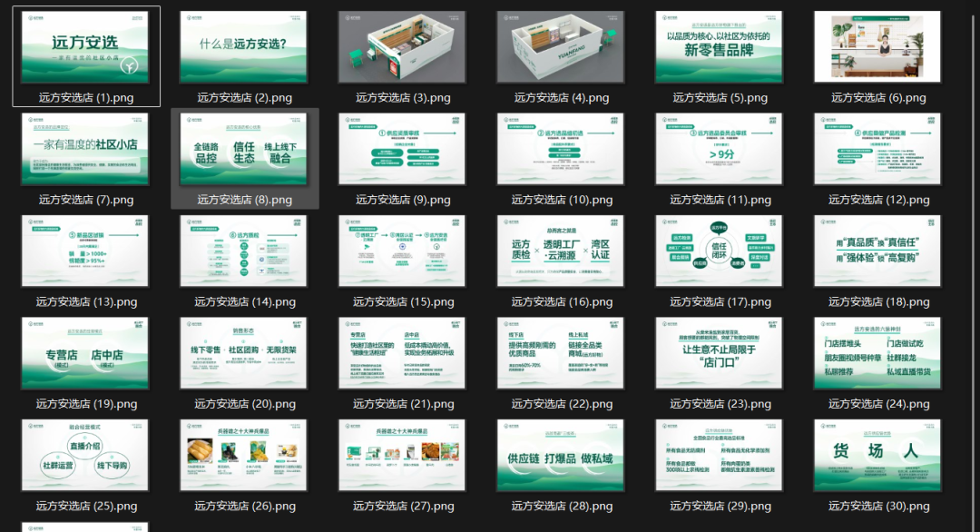Click file name 远方安选店 (11).png

[720, 200]
